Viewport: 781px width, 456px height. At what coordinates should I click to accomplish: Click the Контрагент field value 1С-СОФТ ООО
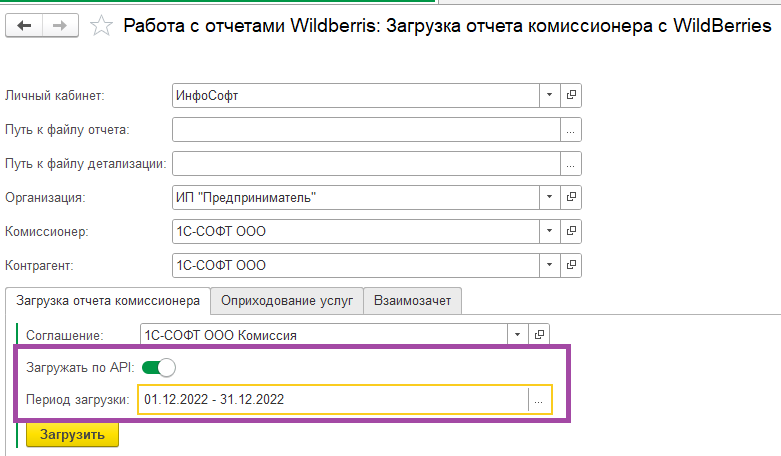[356, 265]
